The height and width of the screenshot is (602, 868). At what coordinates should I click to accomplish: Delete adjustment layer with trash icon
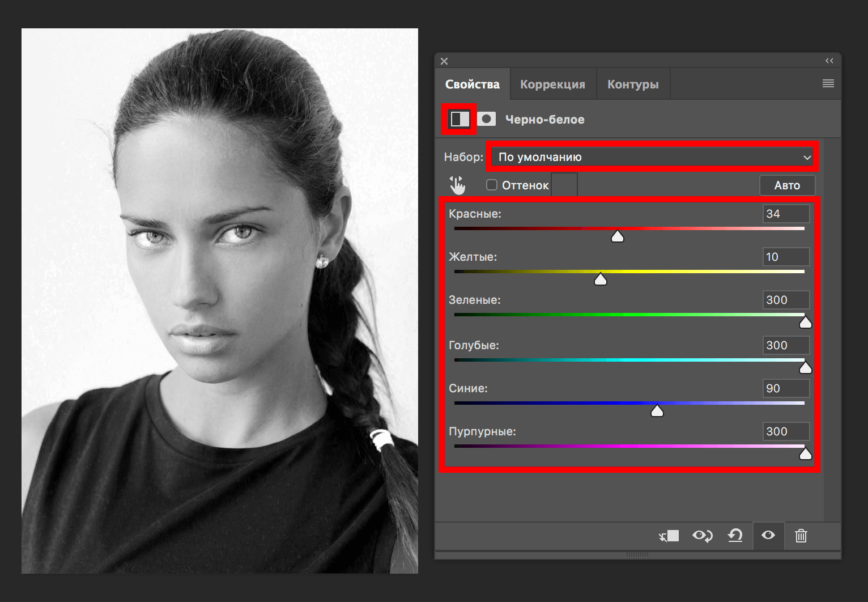coord(801,536)
